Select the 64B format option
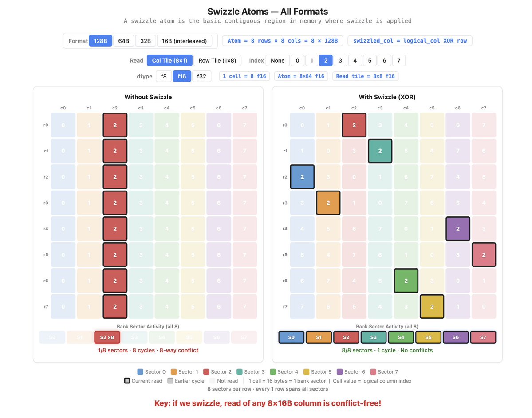 (123, 41)
